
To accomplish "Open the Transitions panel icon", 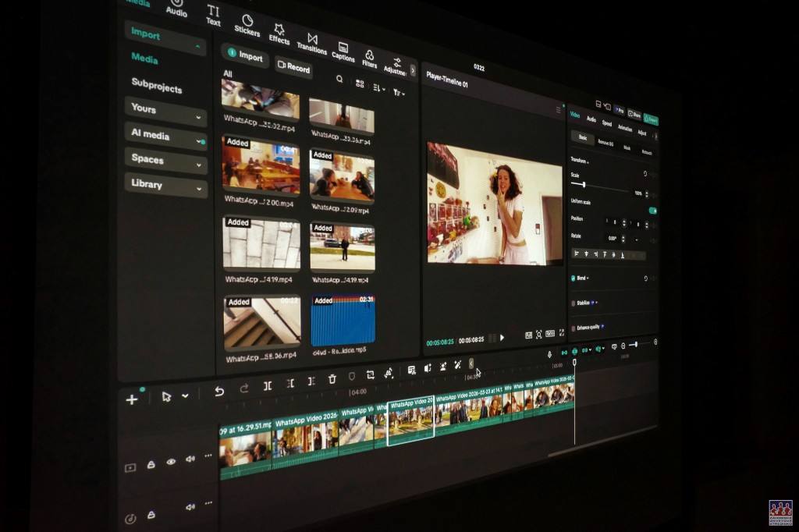I will coord(312,39).
